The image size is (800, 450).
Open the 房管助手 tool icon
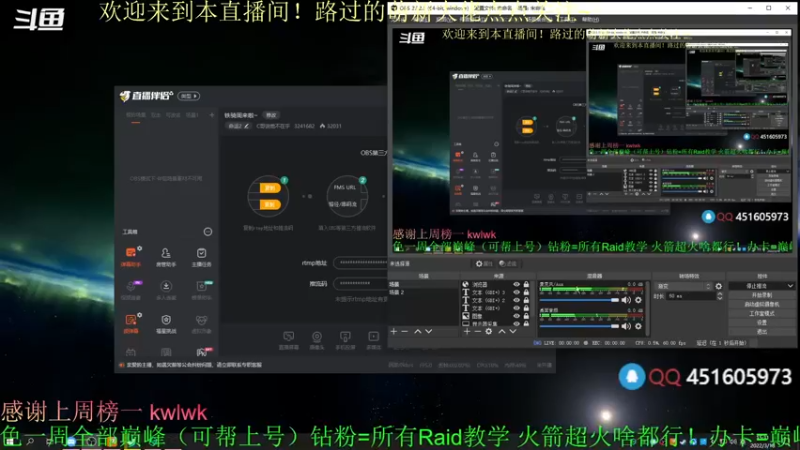166,256
